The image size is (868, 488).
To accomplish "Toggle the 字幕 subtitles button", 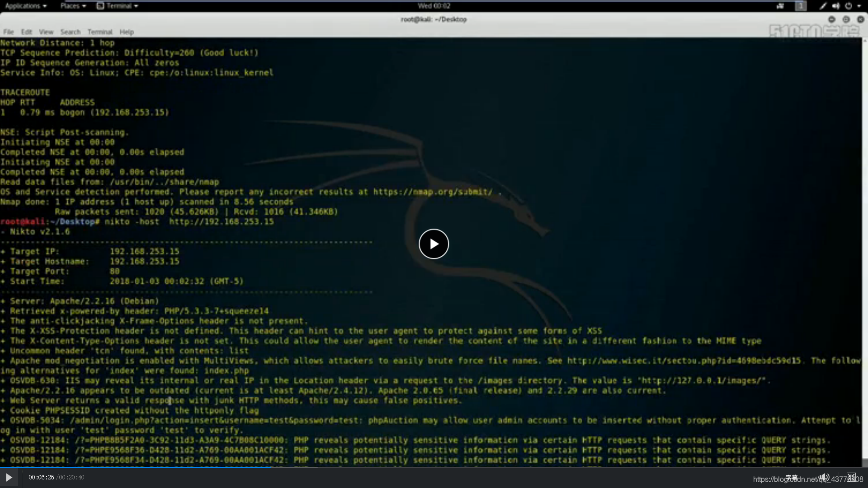I will 791,478.
